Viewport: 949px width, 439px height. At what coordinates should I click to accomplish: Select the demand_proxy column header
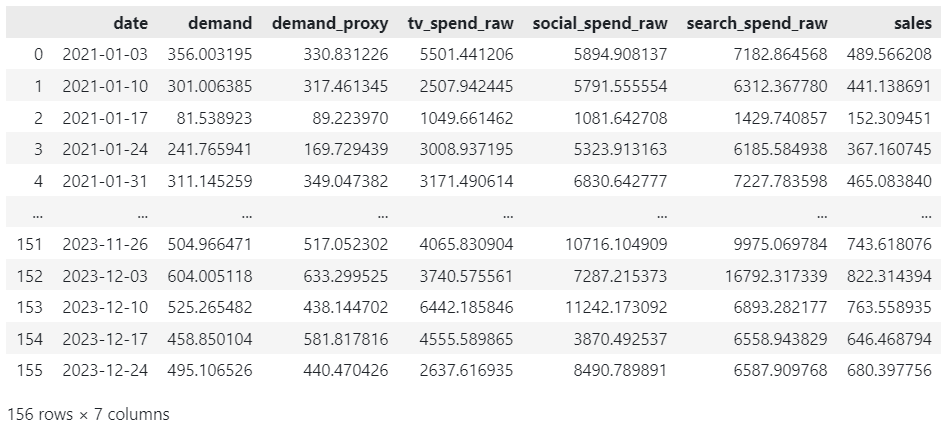pos(330,24)
